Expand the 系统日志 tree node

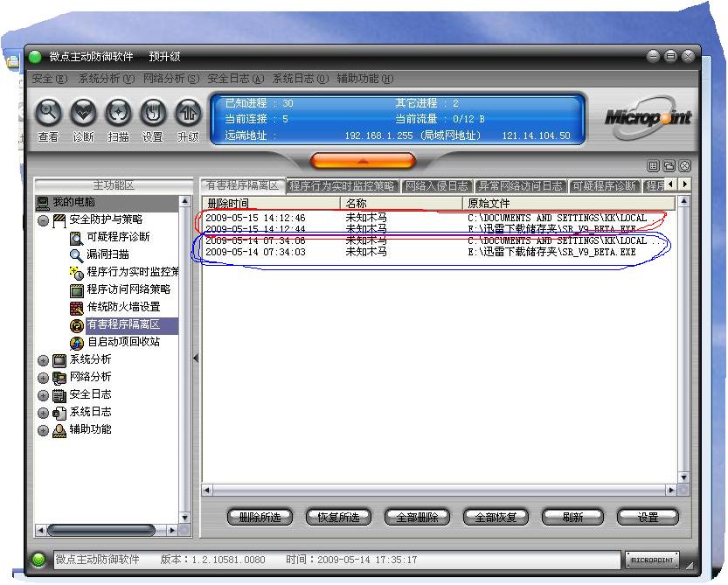coord(43,413)
